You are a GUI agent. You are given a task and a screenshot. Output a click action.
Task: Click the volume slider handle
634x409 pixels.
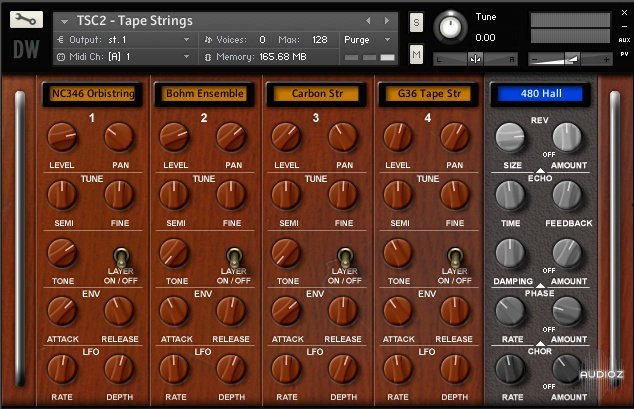[x=573, y=59]
